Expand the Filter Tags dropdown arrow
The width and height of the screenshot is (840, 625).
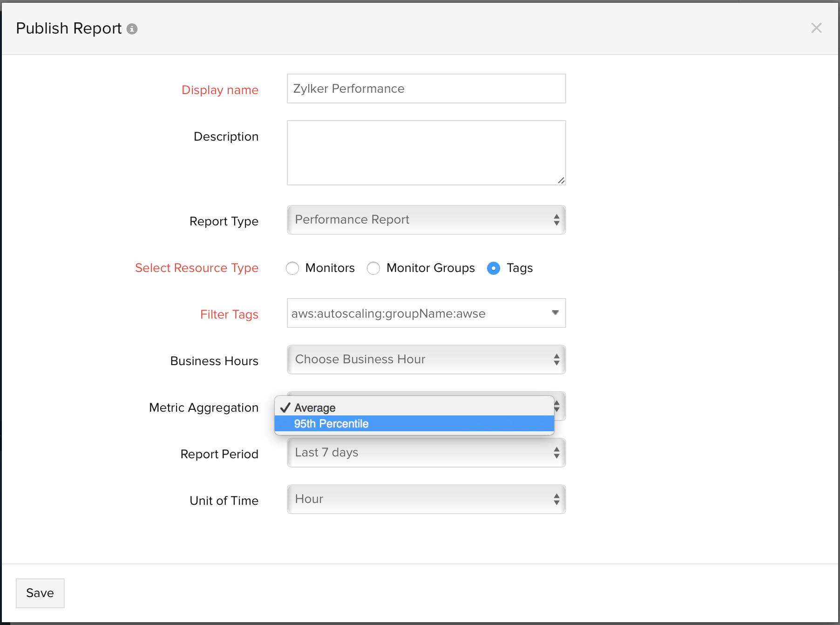[x=555, y=312]
